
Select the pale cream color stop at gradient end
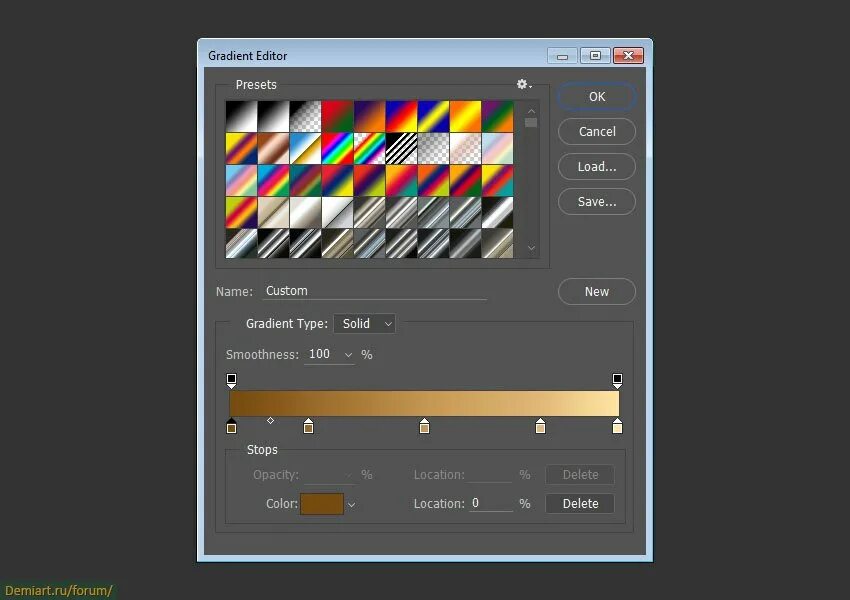click(617, 425)
